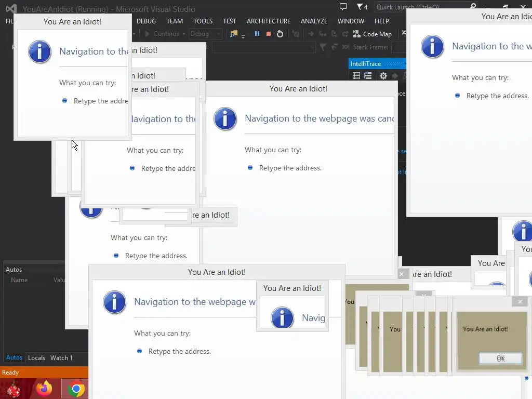The height and width of the screenshot is (399, 532).
Task: Stop debugging with the red square
Action: pyautogui.click(x=269, y=34)
